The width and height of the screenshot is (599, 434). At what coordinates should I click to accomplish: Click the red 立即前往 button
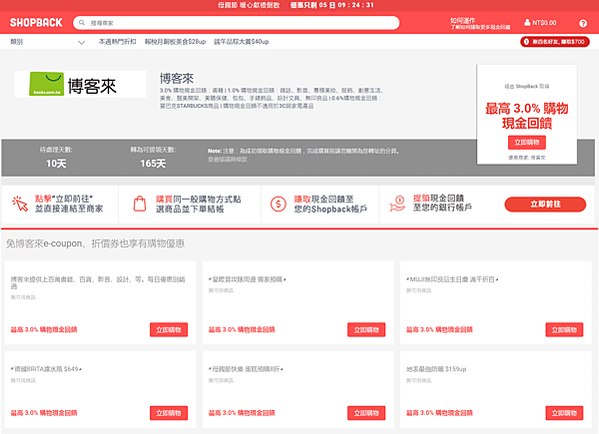coord(545,204)
